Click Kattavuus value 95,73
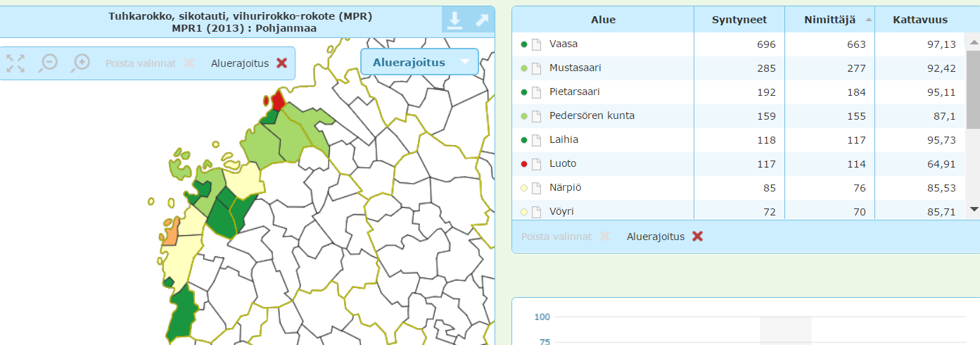This screenshot has height=345, width=980. coord(941,140)
